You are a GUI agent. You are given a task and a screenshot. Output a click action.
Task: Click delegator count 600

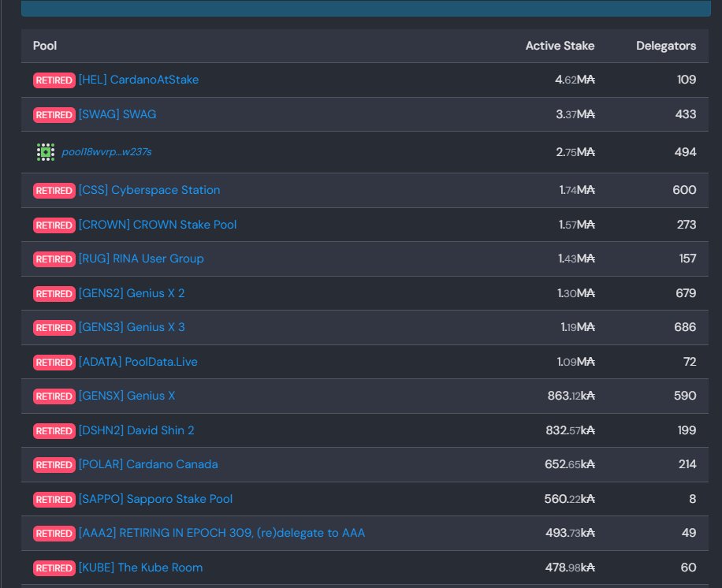(x=684, y=190)
